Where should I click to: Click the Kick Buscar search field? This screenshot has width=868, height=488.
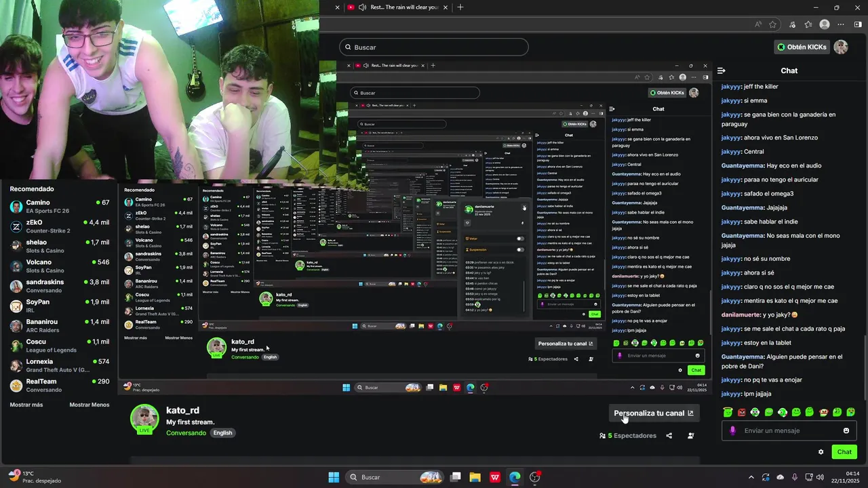(434, 47)
